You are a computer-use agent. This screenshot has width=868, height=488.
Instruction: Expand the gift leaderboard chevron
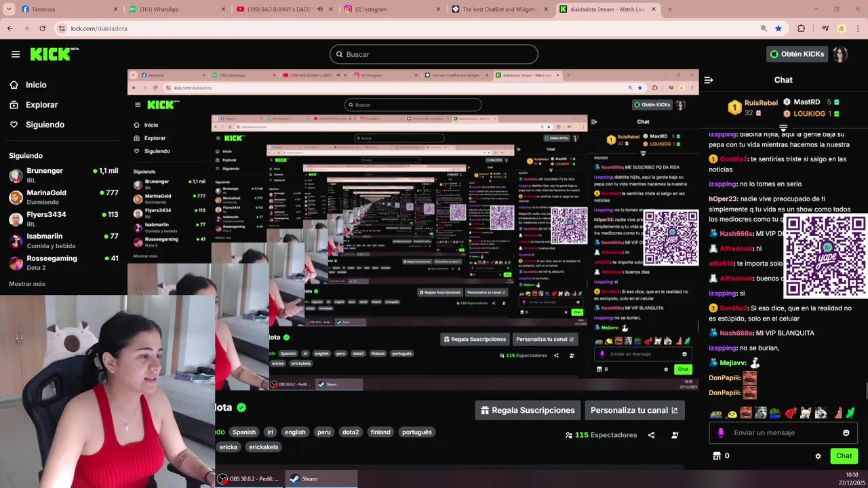[x=783, y=127]
